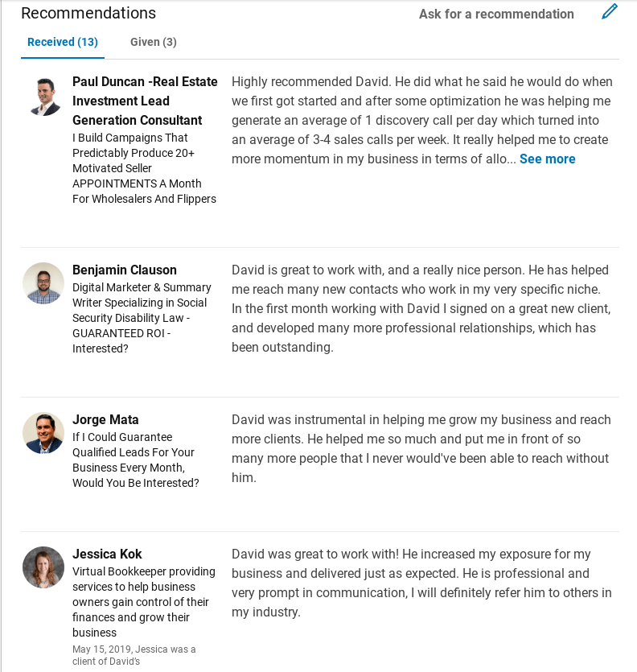Click the pencil edit icon for Recommendations
Screen dimensions: 637x672
pos(610,12)
